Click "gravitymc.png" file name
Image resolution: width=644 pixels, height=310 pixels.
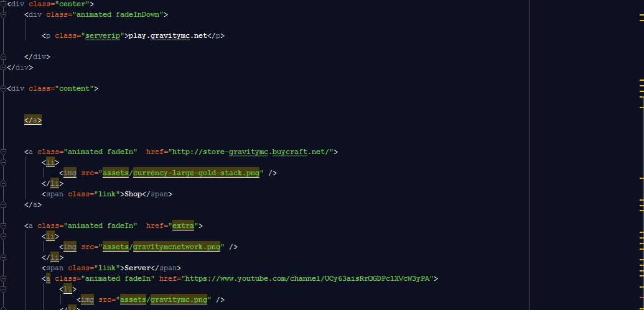coord(179,299)
